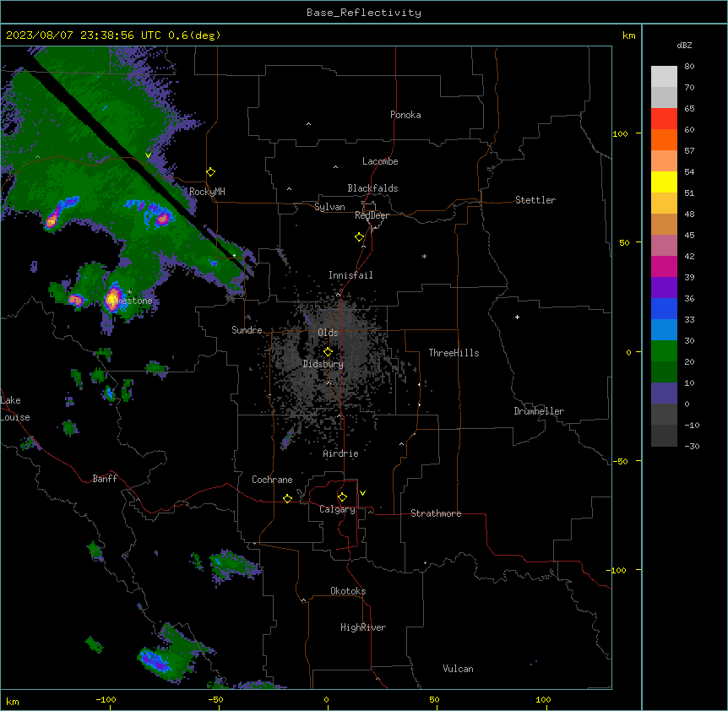Screen dimensions: 728x711
Task: Click the Lake Louise label
Action: pos(14,409)
